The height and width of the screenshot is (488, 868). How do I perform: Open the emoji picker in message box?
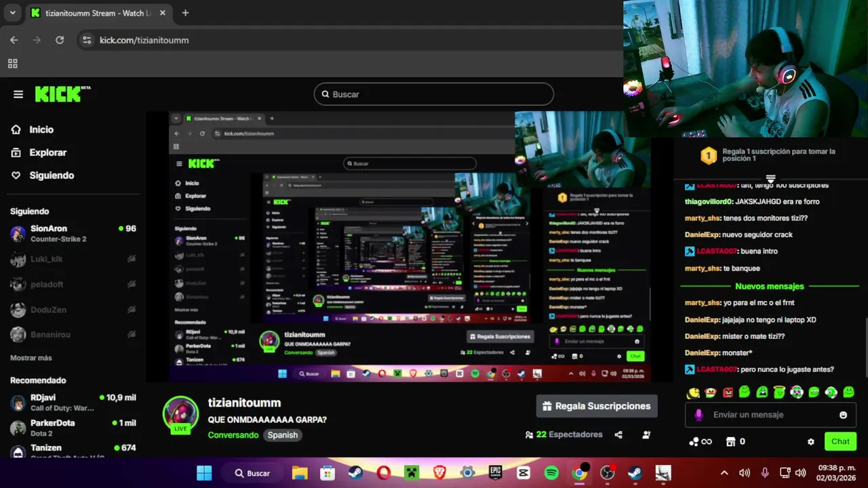pos(844,415)
